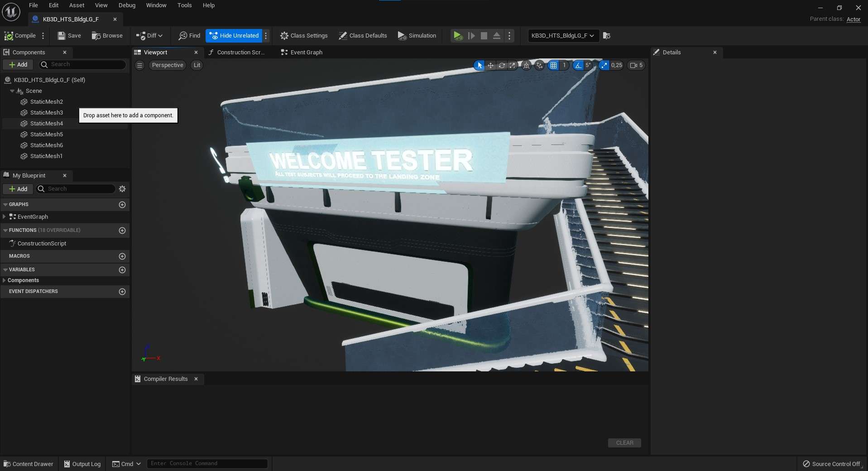Click Add in My Blueprint panel
The height and width of the screenshot is (471, 868).
18,189
